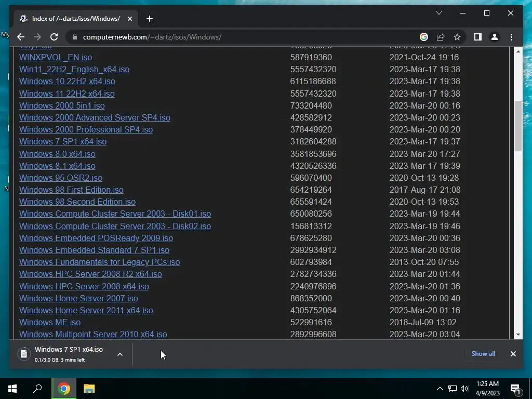The image size is (532, 399).
Task: Select file size 522991616
Action: [311, 322]
